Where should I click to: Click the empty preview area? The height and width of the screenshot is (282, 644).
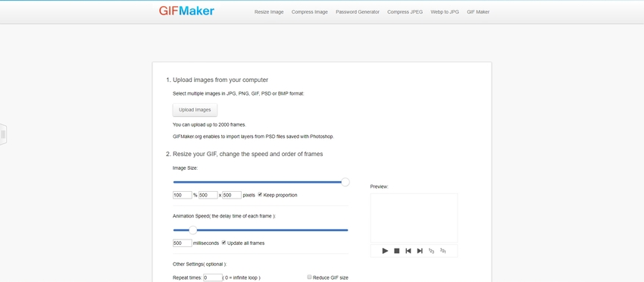click(x=414, y=218)
